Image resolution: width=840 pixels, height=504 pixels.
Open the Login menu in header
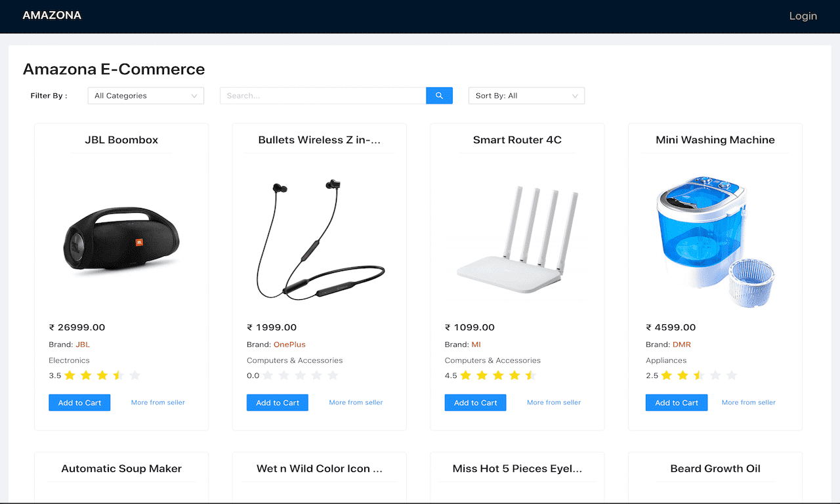(x=803, y=16)
